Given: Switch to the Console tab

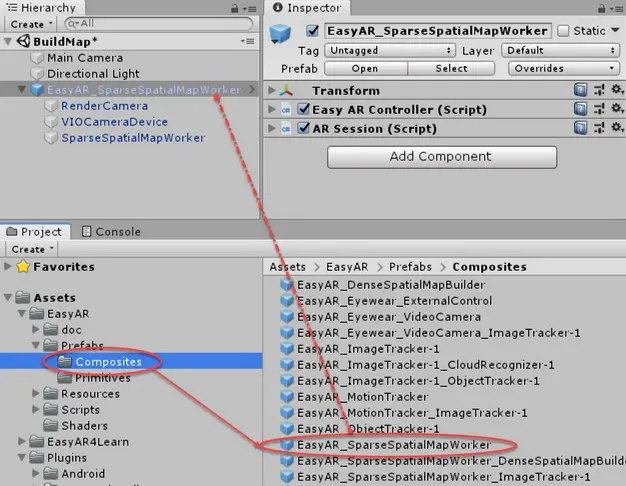Looking at the screenshot, I should coord(111,232).
